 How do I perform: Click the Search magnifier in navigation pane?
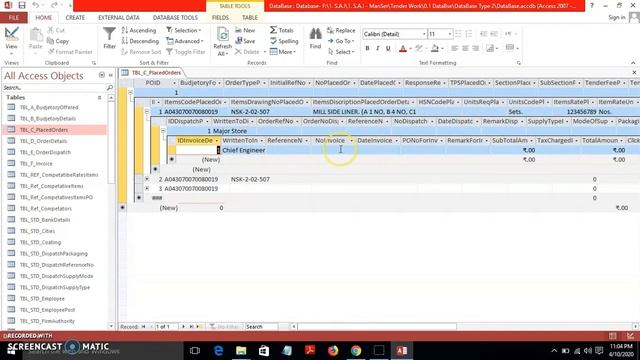tap(109, 87)
